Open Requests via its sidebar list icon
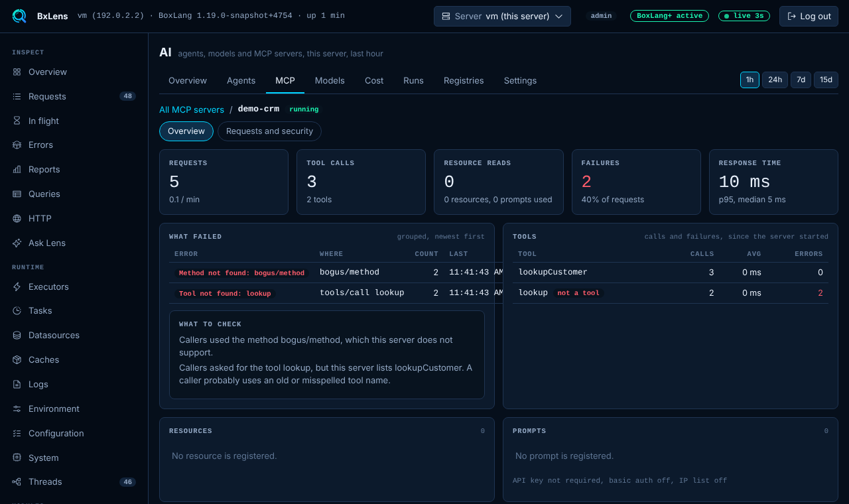 point(17,96)
